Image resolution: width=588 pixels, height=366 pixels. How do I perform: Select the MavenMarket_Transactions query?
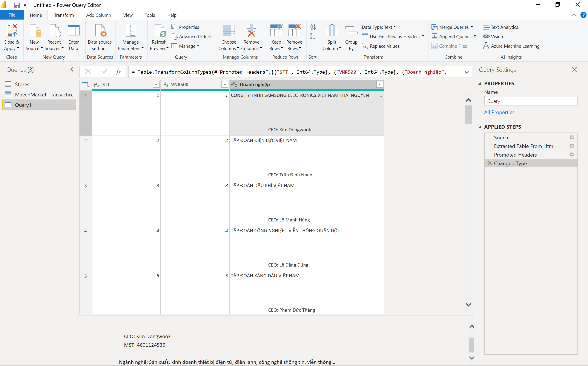click(39, 95)
